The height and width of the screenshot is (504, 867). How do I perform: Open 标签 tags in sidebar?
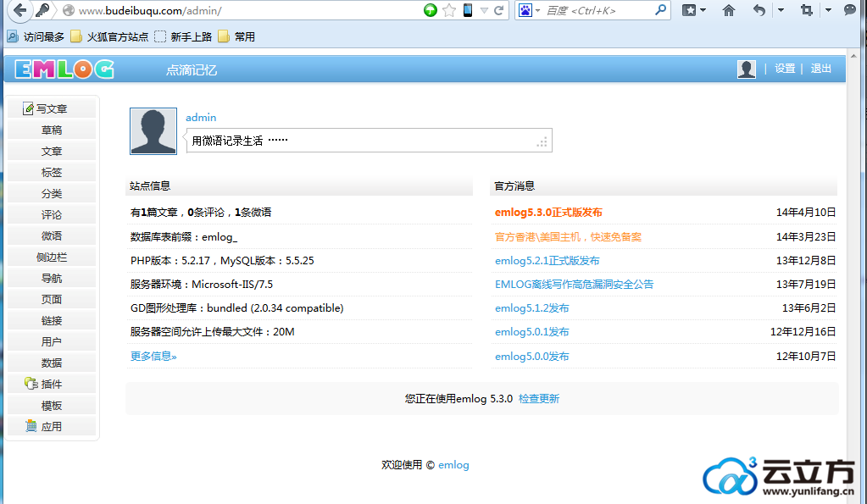click(52, 173)
